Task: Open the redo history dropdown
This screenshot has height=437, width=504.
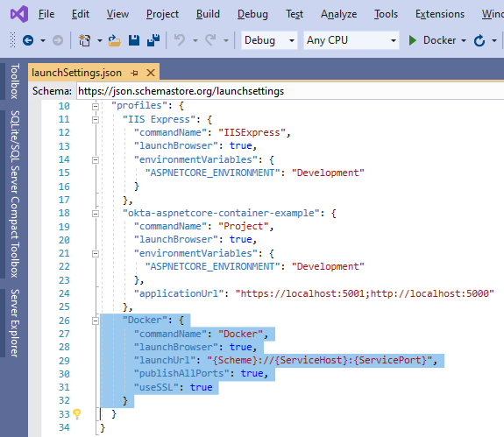Action: [x=226, y=41]
